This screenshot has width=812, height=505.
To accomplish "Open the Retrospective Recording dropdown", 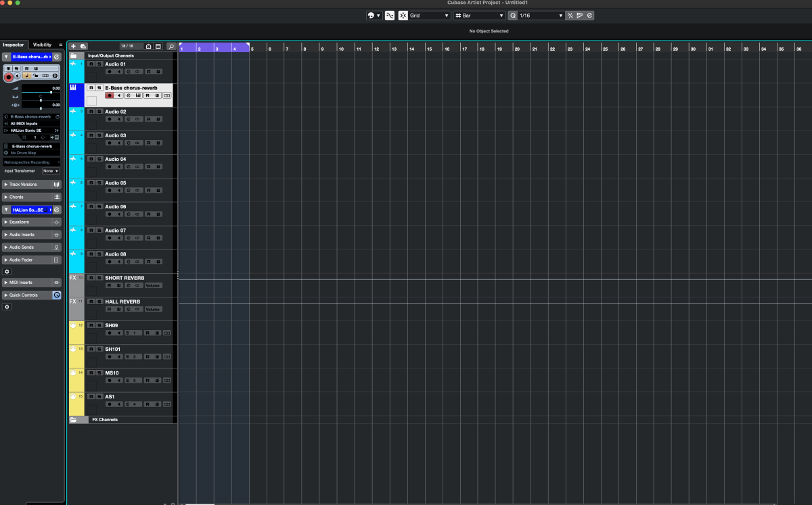I will (31, 162).
